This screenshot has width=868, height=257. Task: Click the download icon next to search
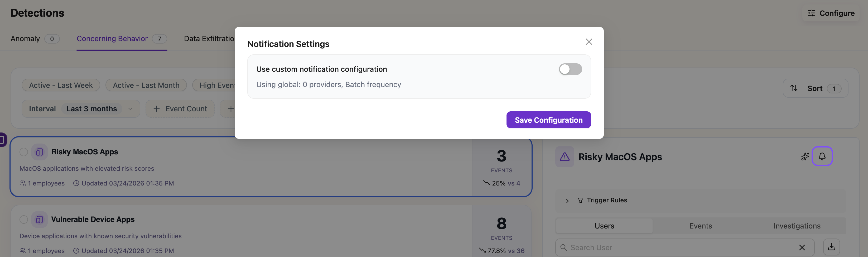click(831, 247)
